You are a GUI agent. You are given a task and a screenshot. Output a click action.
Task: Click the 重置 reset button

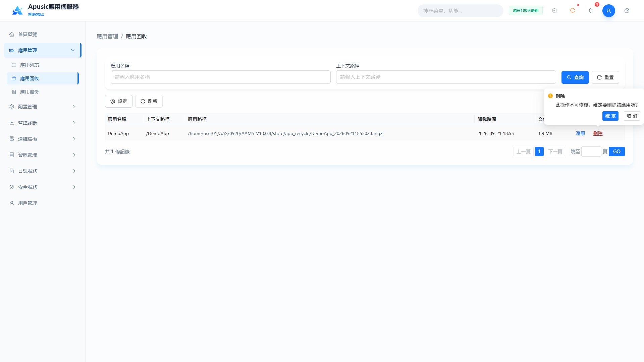tap(605, 77)
